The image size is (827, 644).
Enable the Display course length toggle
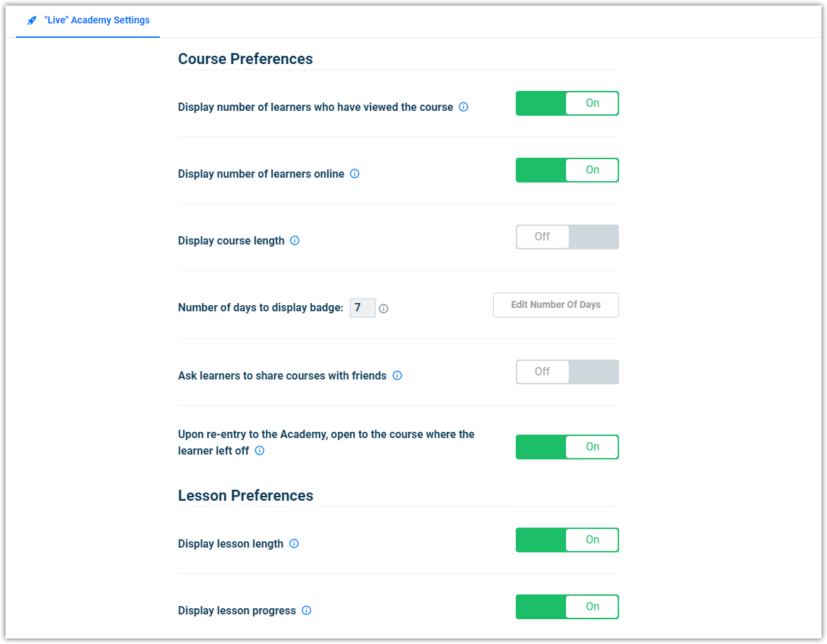[567, 237]
